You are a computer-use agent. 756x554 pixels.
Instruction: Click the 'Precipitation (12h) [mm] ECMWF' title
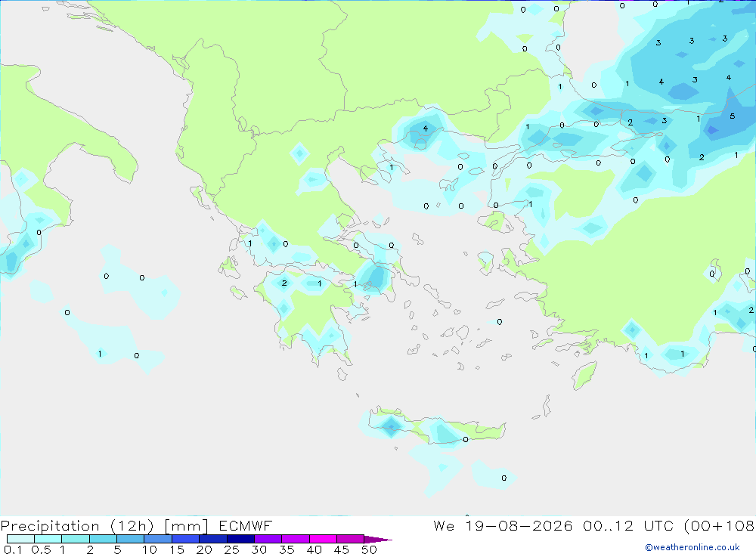point(136,525)
